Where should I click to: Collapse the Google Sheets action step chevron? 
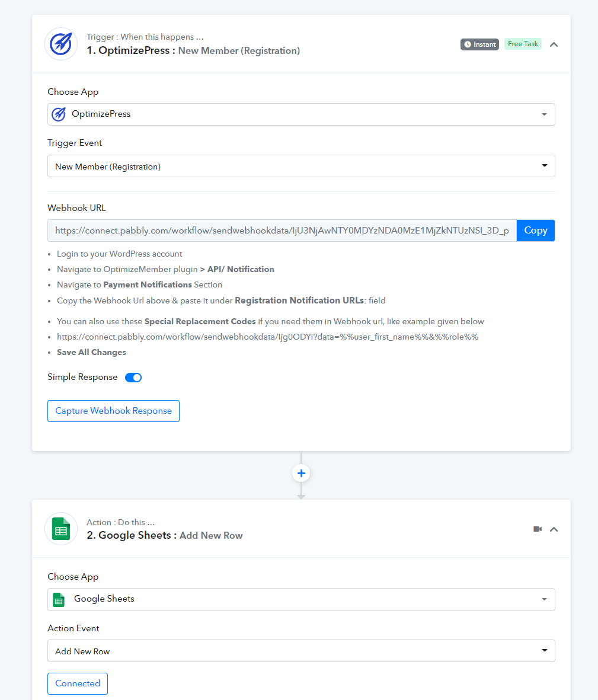[x=554, y=529]
